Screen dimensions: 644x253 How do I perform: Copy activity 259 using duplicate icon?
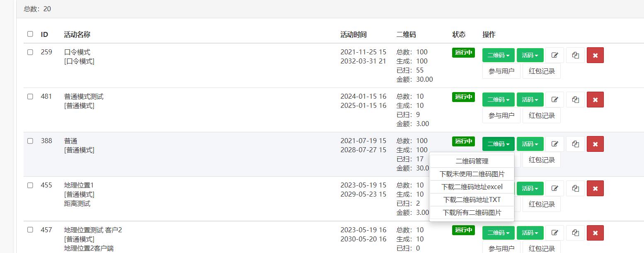pos(575,55)
